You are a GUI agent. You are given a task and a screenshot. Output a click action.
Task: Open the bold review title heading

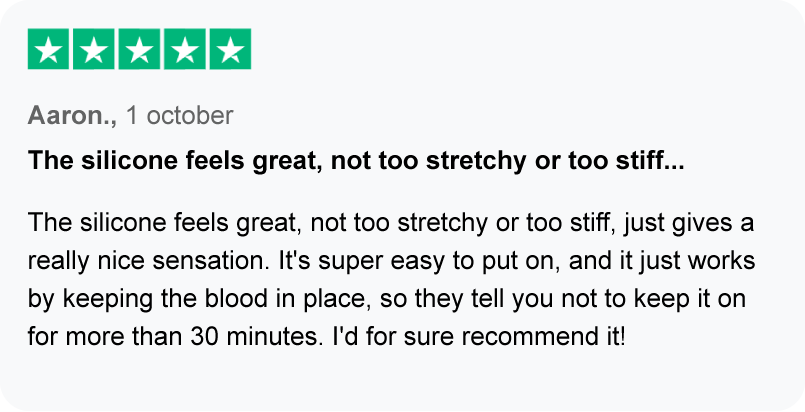tap(355, 160)
